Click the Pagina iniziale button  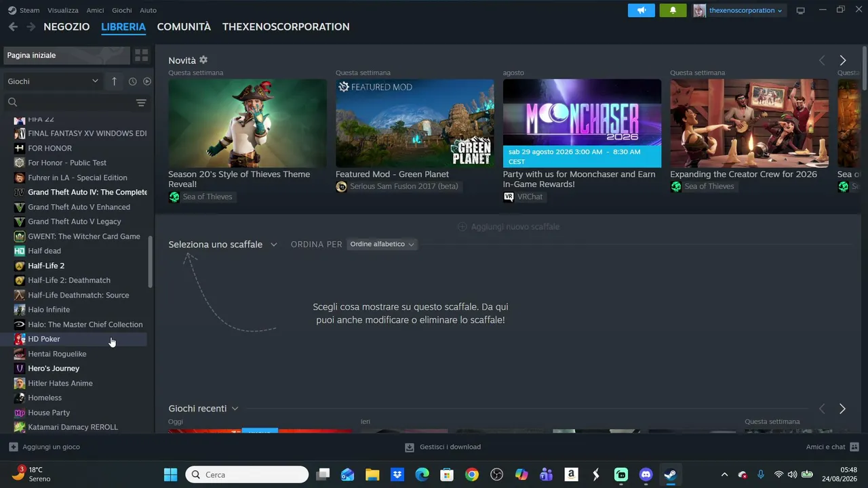(x=66, y=55)
